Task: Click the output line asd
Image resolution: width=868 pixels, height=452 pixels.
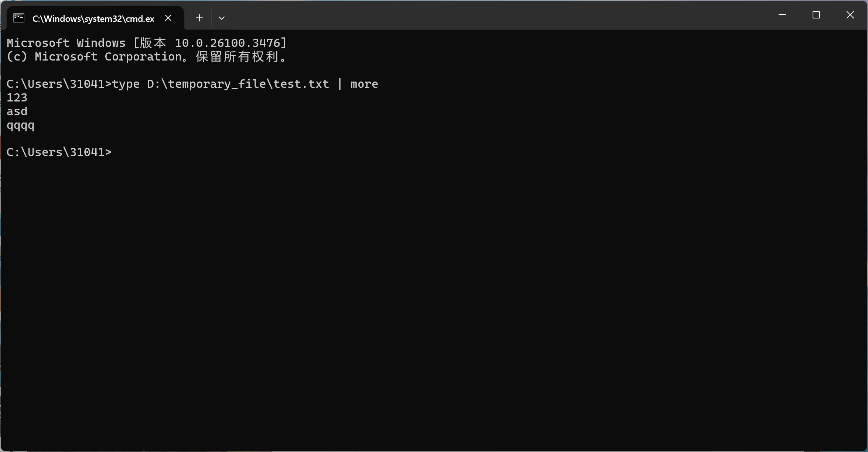Action: (17, 111)
